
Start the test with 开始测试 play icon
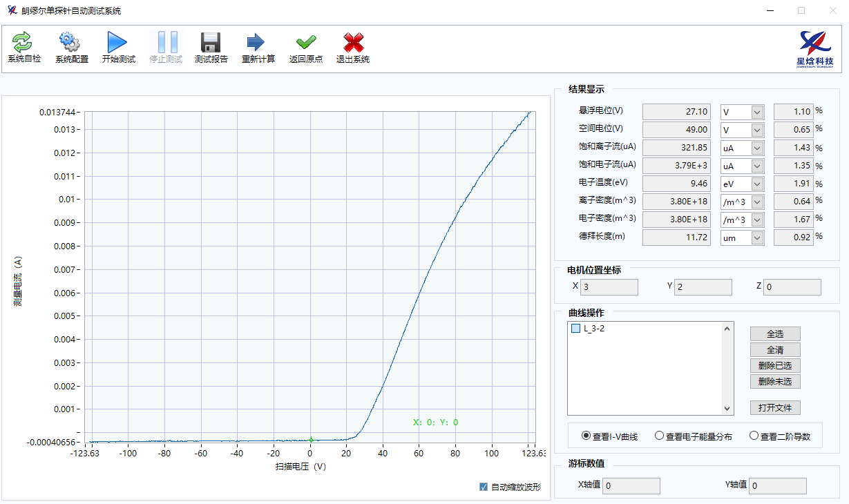pyautogui.click(x=118, y=43)
